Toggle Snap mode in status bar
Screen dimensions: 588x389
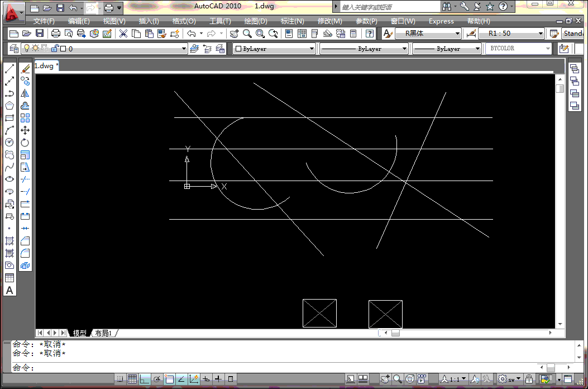pyautogui.click(x=119, y=378)
